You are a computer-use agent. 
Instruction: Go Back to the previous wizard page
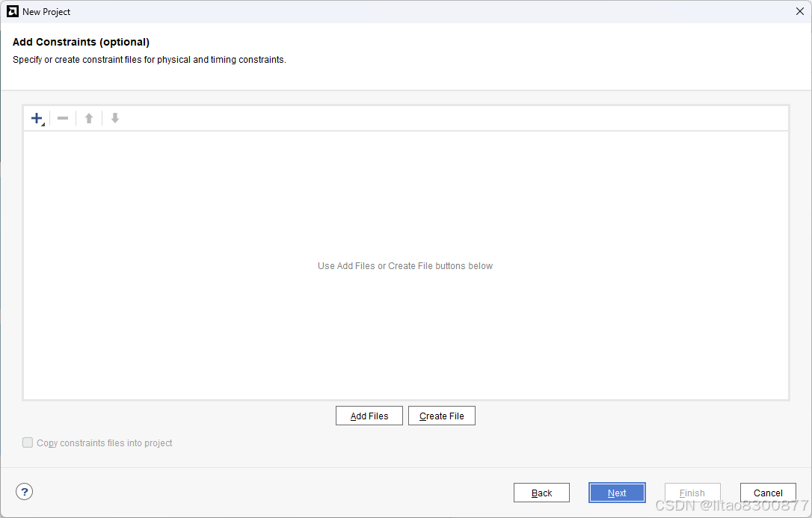(x=541, y=493)
